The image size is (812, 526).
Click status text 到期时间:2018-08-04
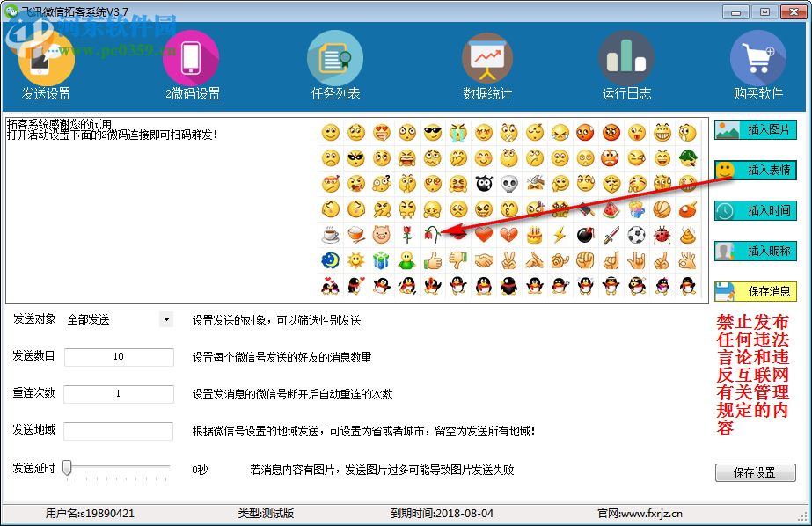[442, 513]
